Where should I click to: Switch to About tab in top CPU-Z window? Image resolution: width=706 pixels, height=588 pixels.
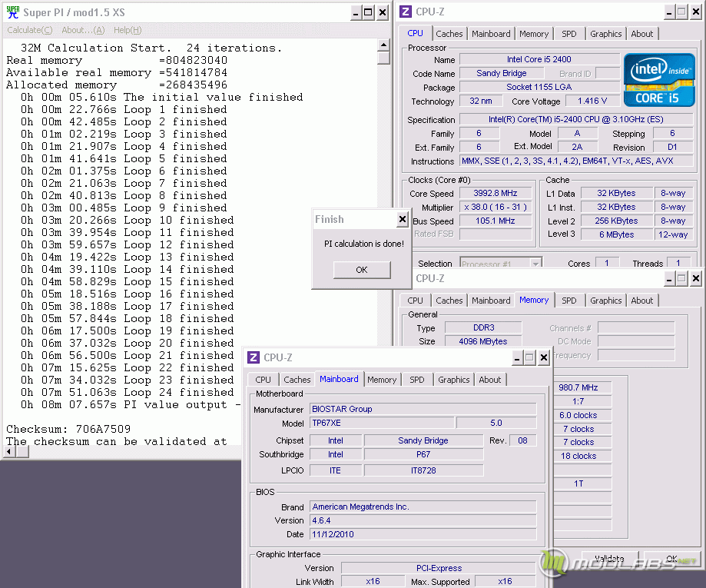641,34
